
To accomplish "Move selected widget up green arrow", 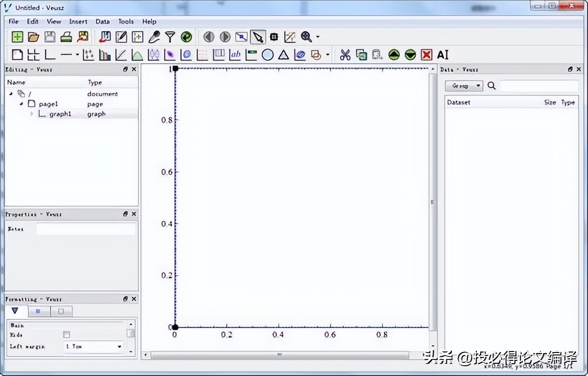I will tap(394, 55).
